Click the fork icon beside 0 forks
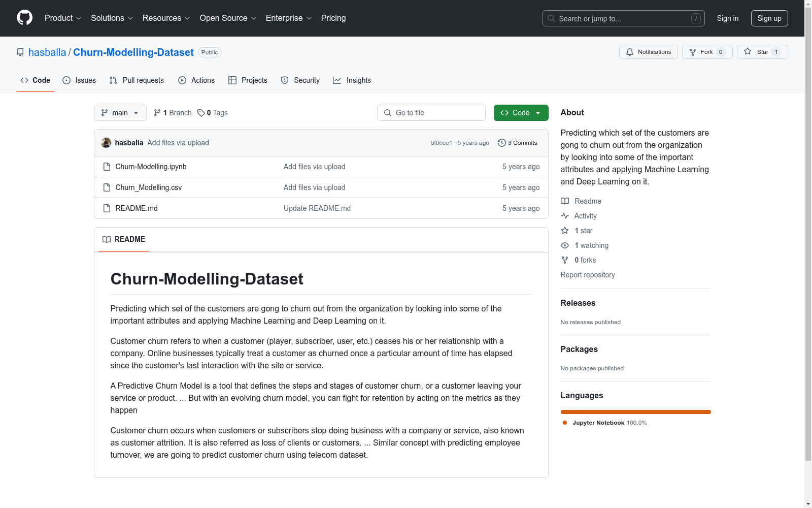The width and height of the screenshot is (812, 508). (565, 260)
